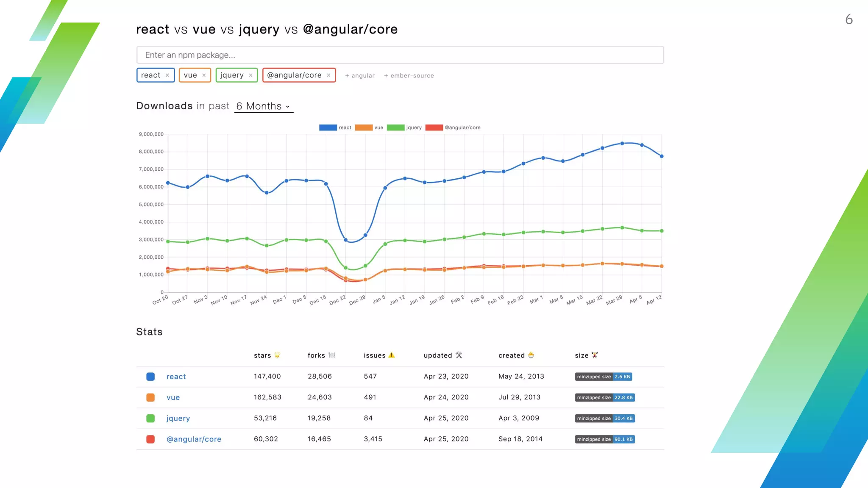
Task: Add the suggested ember-source package
Action: tap(409, 75)
